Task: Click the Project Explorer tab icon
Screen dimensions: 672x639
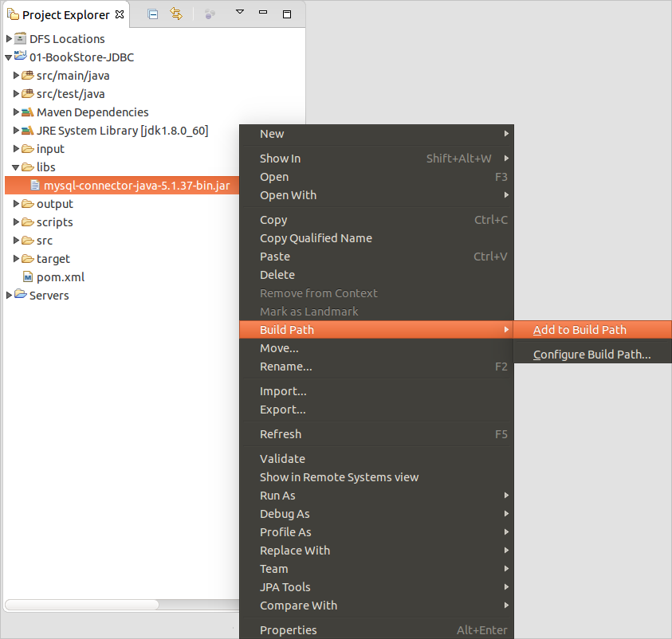Action: pyautogui.click(x=14, y=14)
